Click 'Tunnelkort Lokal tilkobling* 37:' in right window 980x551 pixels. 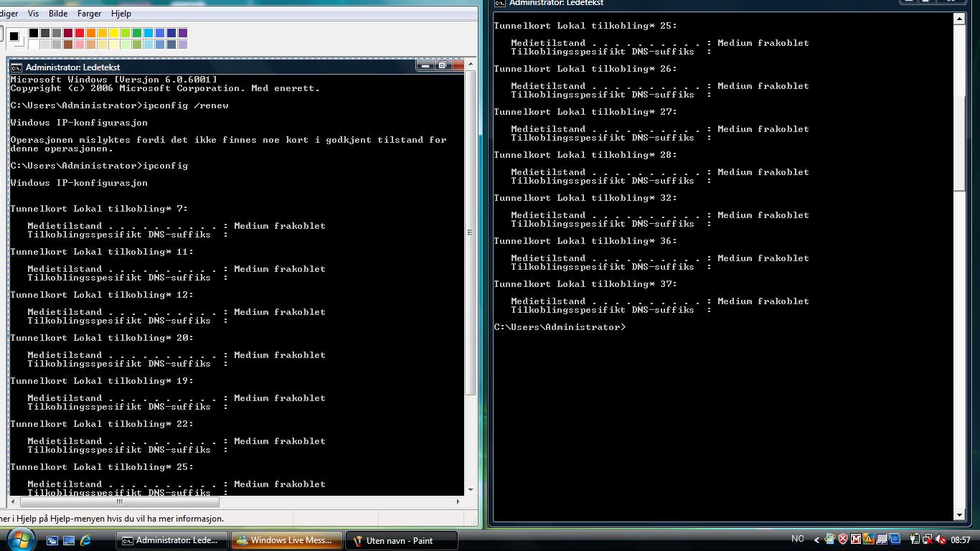585,284
